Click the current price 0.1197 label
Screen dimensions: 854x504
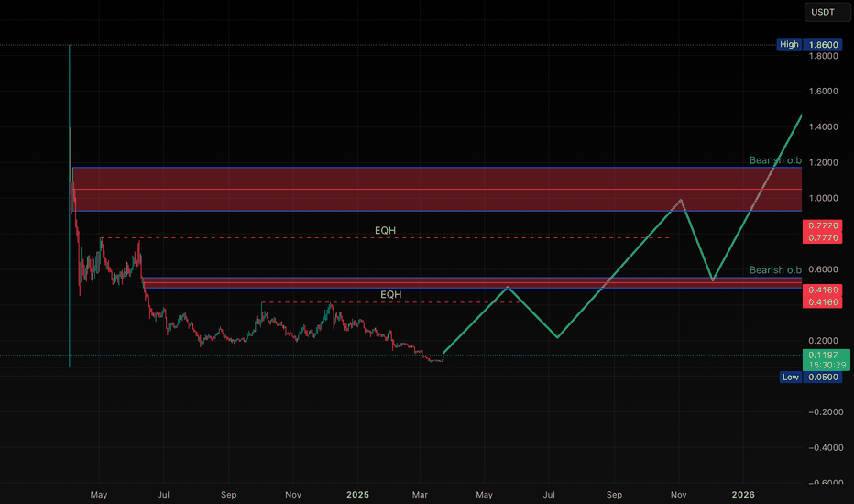point(823,355)
